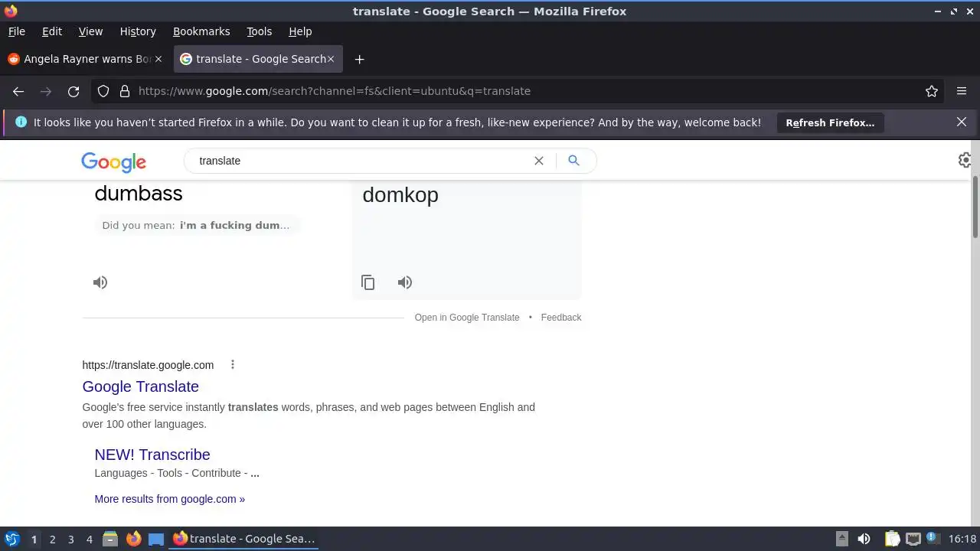Viewport: 980px width, 551px height.
Task: Click the https://translate.google.com URL text
Action: click(x=148, y=365)
